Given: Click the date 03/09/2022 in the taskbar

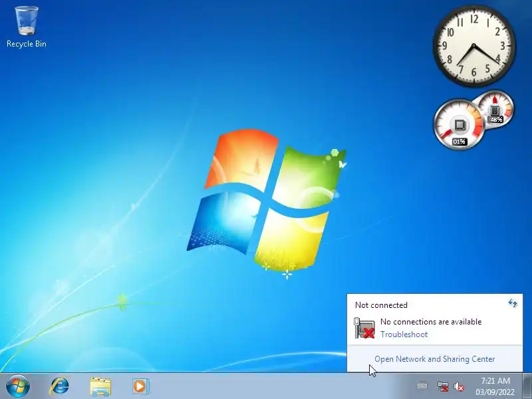Looking at the screenshot, I should pyautogui.click(x=495, y=392).
